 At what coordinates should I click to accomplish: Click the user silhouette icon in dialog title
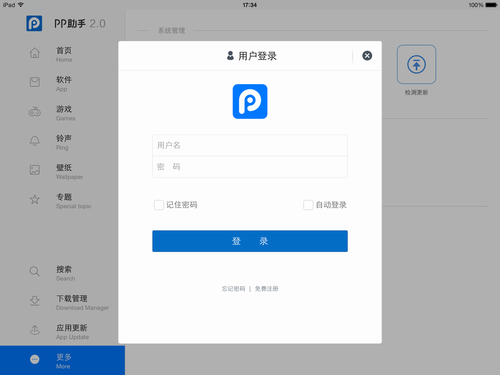point(230,56)
